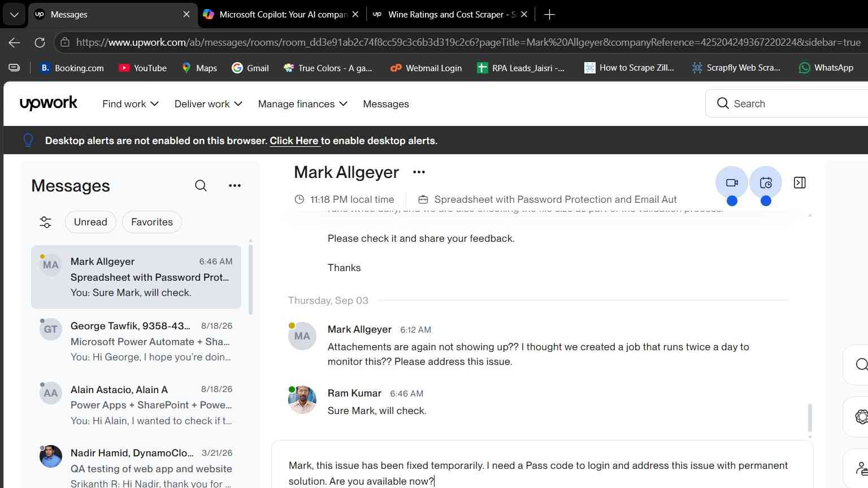Toggle the Unread messages filter
Image resolution: width=868 pixels, height=488 pixels.
point(90,222)
